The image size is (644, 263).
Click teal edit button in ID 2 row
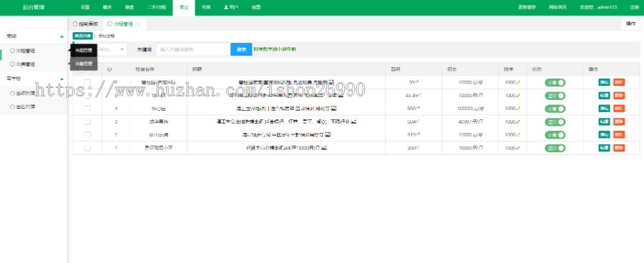point(604,135)
